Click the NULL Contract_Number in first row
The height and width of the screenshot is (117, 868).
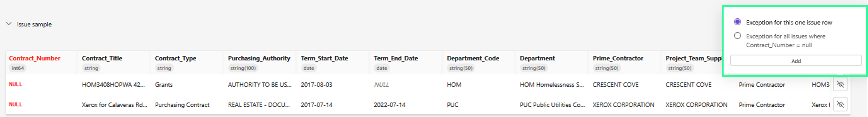pos(16,84)
